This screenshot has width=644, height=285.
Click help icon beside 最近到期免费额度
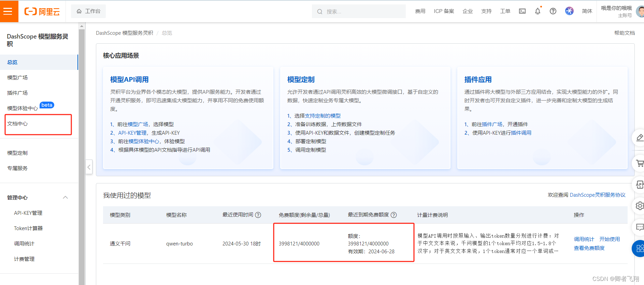[x=393, y=215]
